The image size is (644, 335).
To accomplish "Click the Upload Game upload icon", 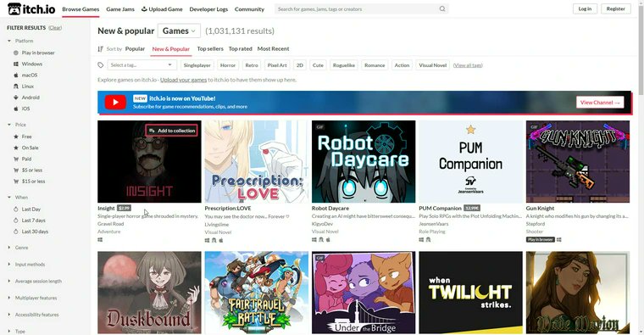I will coord(144,8).
